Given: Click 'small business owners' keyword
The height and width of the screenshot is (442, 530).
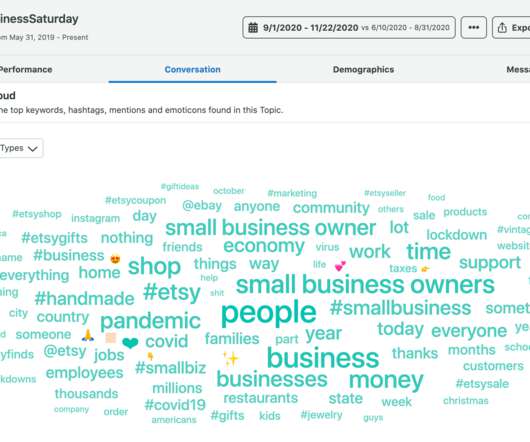Looking at the screenshot, I should click(365, 285).
